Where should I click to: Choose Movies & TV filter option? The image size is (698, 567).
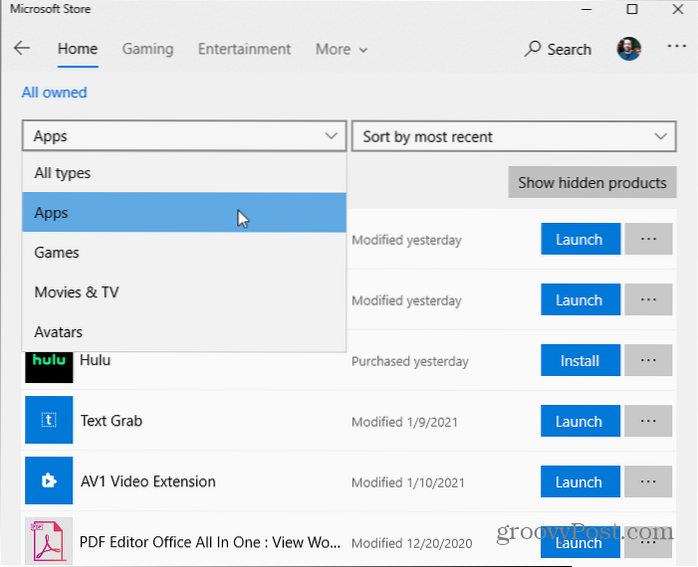tap(76, 292)
